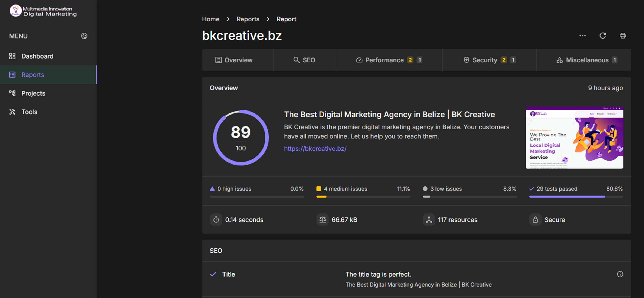Image resolution: width=644 pixels, height=298 pixels.
Task: Go to Reports in the breadcrumb
Action: click(x=248, y=19)
